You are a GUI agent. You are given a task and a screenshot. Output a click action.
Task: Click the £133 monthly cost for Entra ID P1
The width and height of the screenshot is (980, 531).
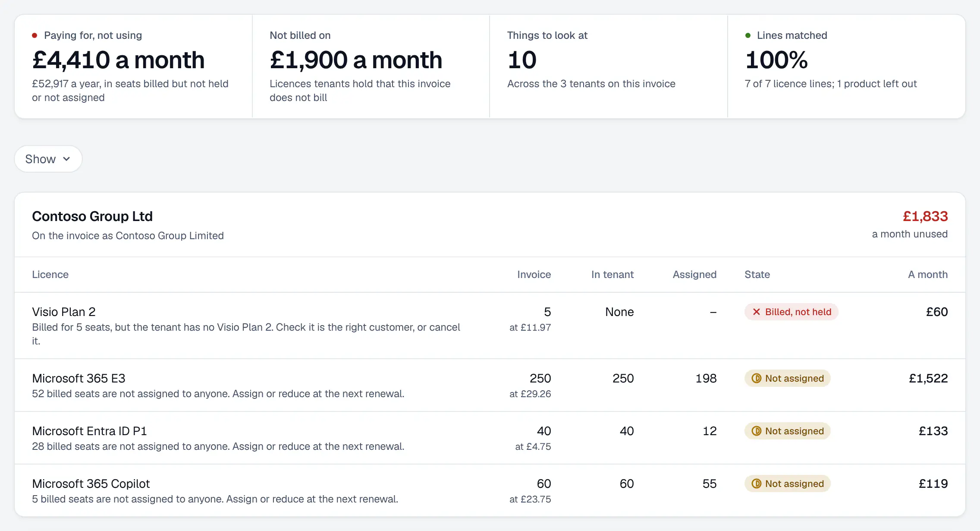pyautogui.click(x=933, y=431)
